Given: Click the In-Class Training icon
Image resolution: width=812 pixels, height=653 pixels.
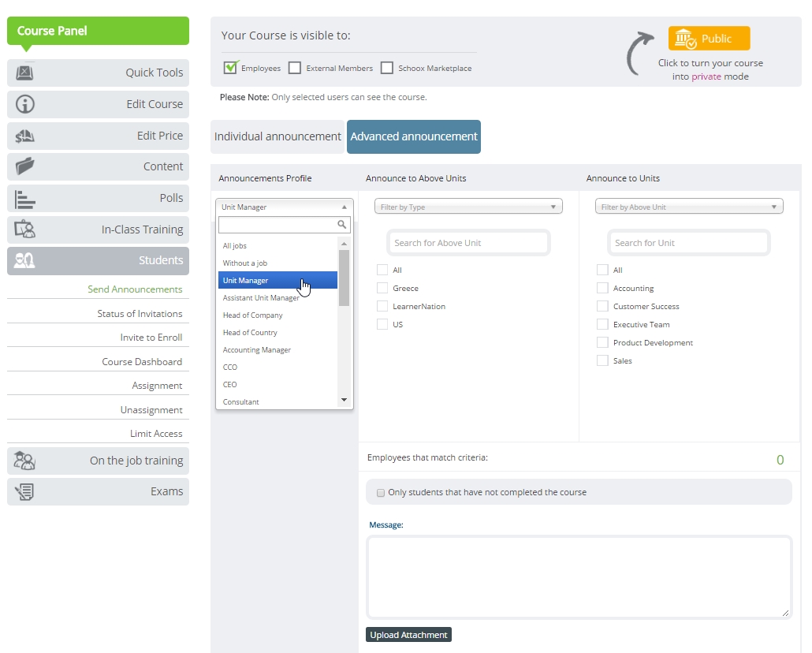Looking at the screenshot, I should pos(25,229).
